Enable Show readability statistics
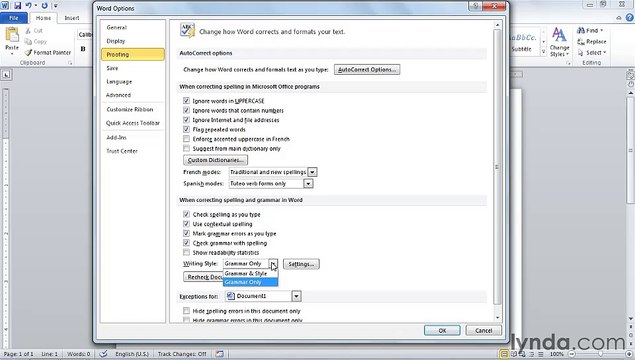Screen dimensions: 635x360 click(186, 252)
